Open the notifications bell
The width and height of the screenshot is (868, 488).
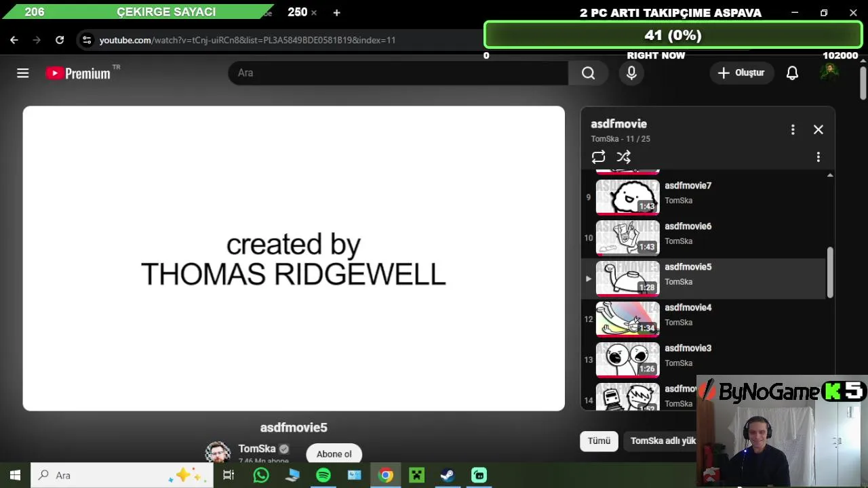(792, 73)
